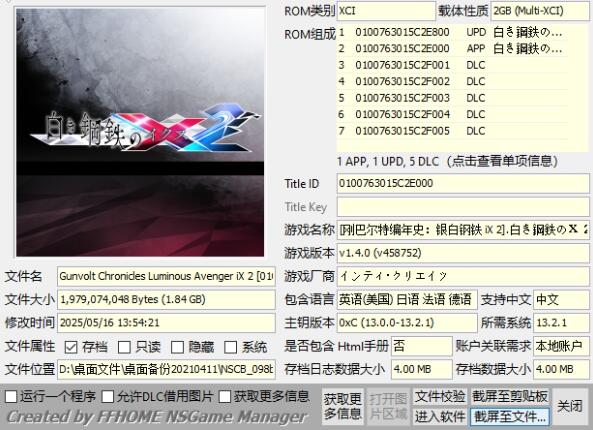Click the empty Title Key field
This screenshot has width=593, height=430.
pos(463,207)
